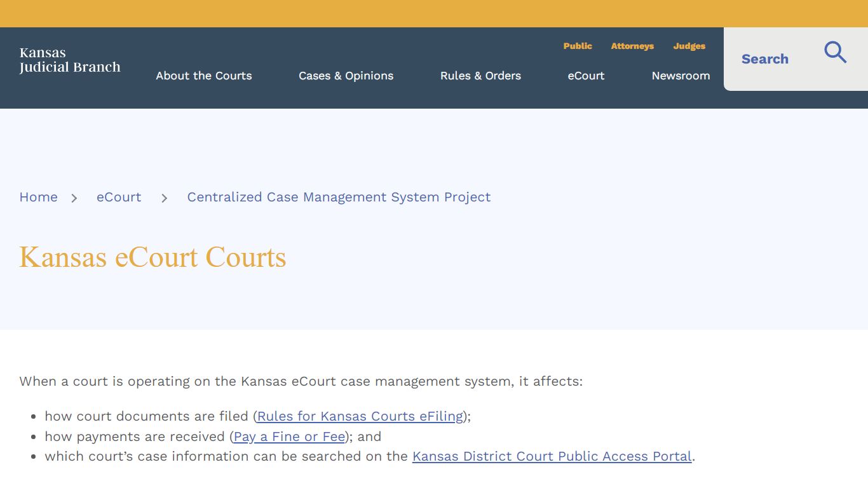Screen dimensions: 868x488
Task: Open the About the Courts menu
Action: pyautogui.click(x=204, y=76)
